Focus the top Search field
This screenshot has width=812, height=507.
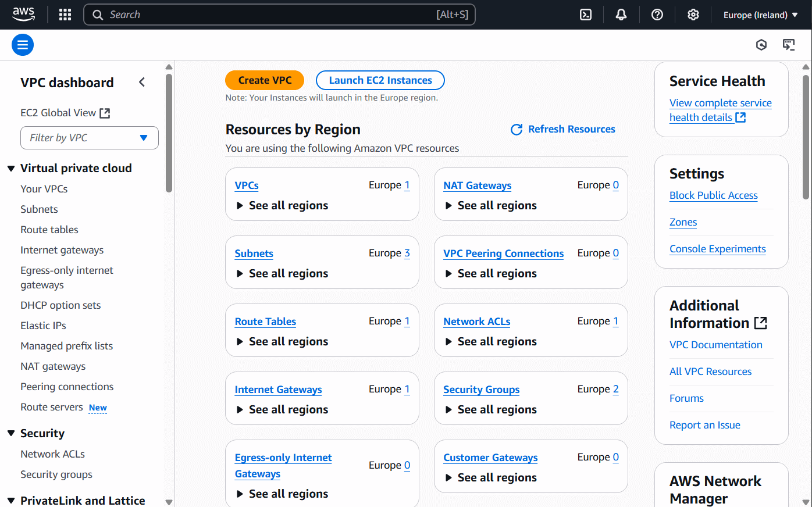point(279,15)
